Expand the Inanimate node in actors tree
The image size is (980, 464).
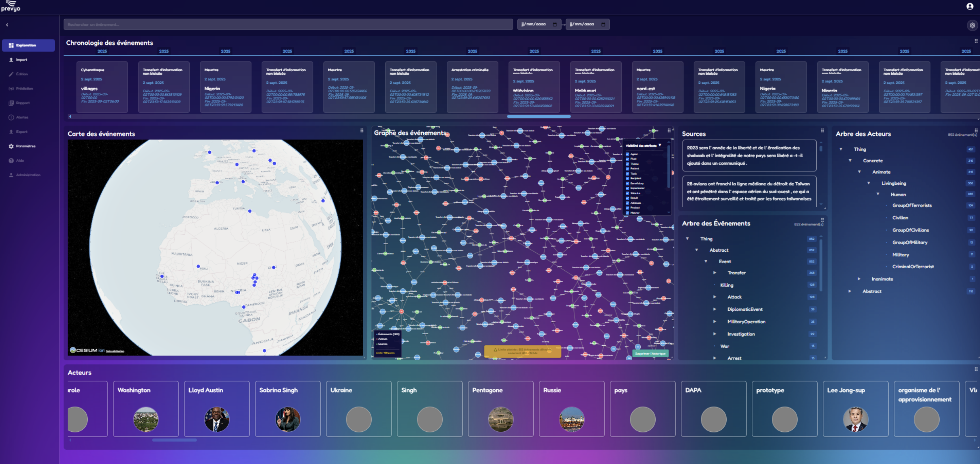click(x=859, y=279)
